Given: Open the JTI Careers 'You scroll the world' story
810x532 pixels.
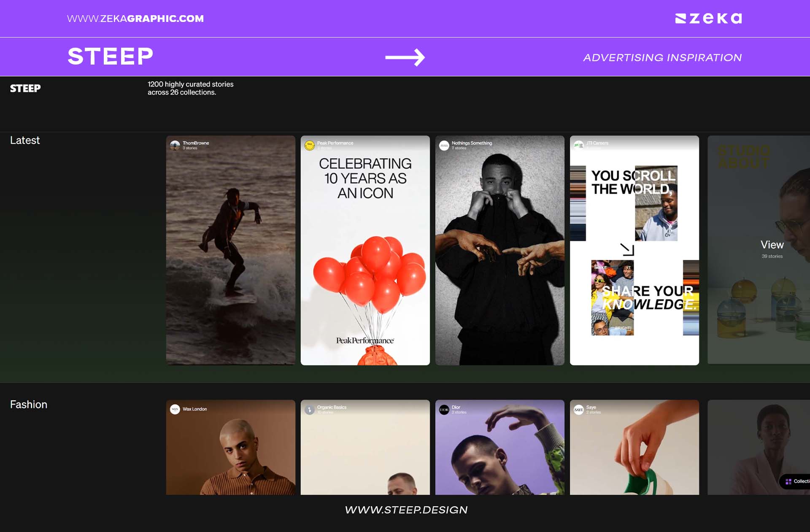Looking at the screenshot, I should (634, 253).
